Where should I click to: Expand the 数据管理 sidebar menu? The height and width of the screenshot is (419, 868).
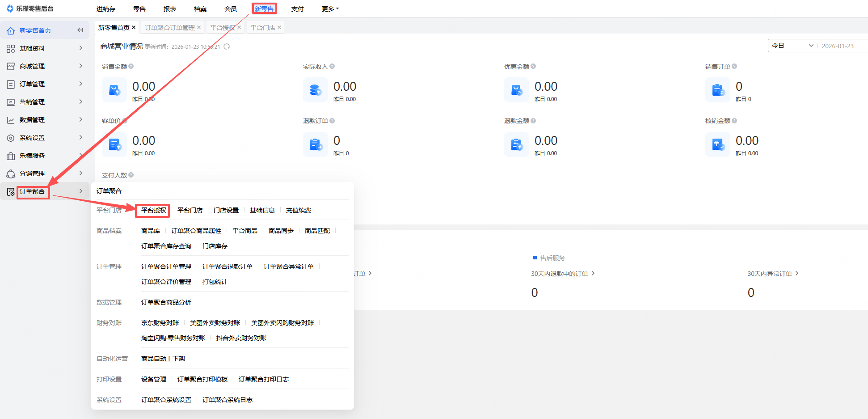pyautogui.click(x=81, y=119)
